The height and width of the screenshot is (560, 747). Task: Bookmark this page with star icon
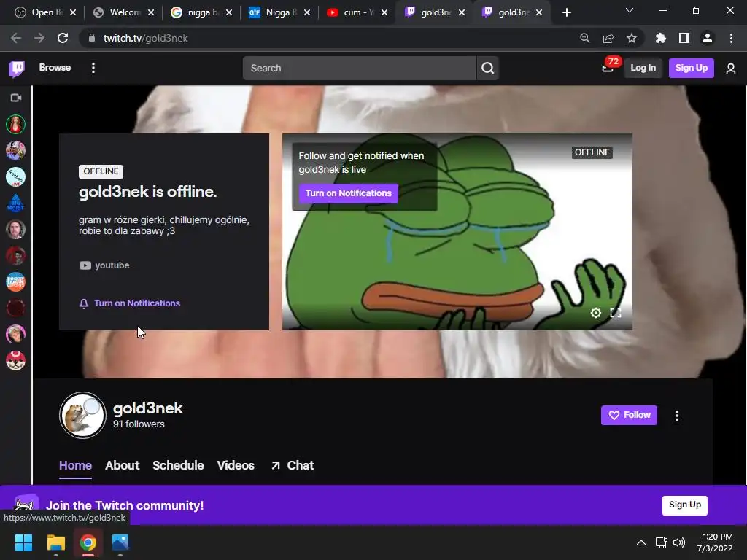[632, 38]
